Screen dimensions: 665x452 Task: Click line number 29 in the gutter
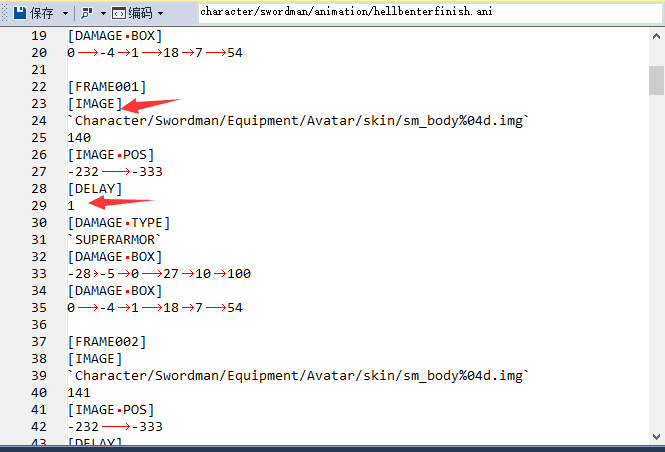point(39,206)
